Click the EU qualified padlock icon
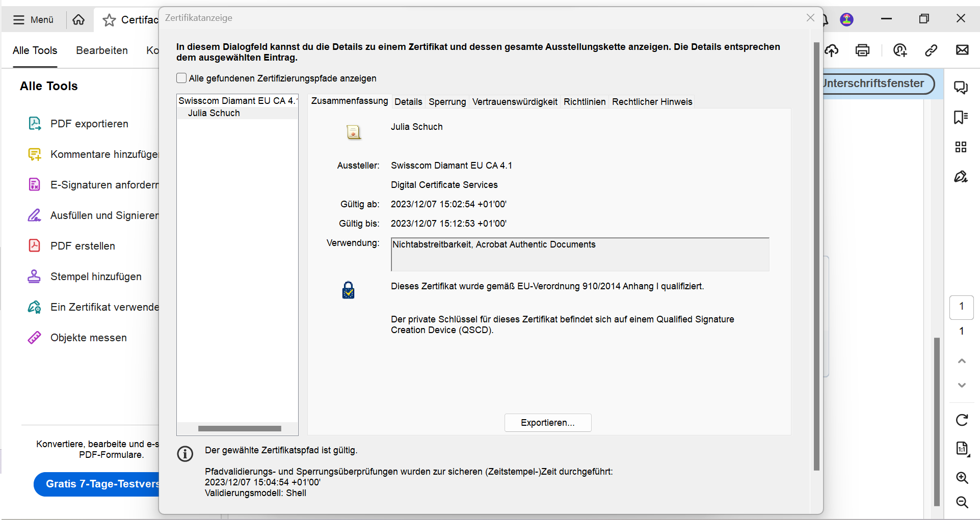 [x=348, y=290]
